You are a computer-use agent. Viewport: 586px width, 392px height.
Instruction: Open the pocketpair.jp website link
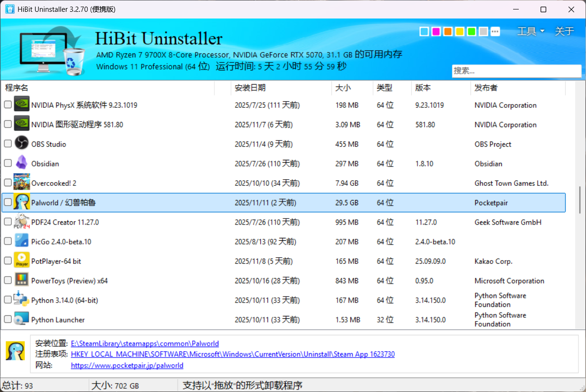(x=127, y=366)
